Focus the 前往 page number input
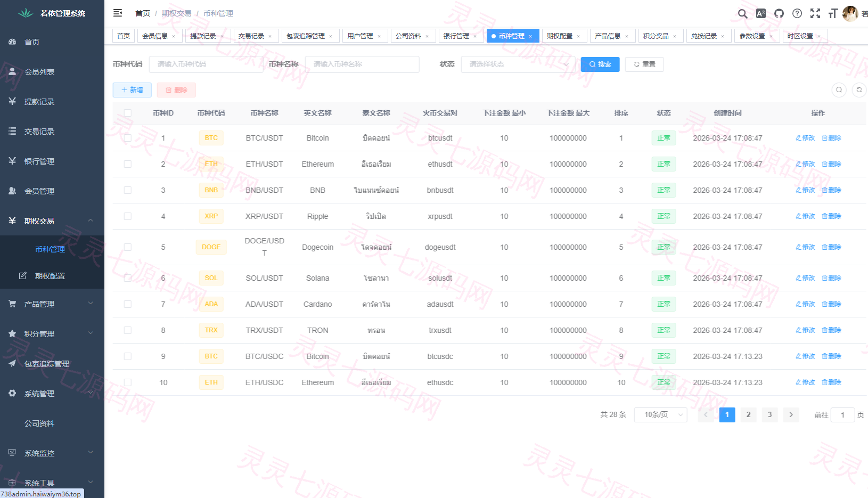The height and width of the screenshot is (498, 868). (842, 415)
